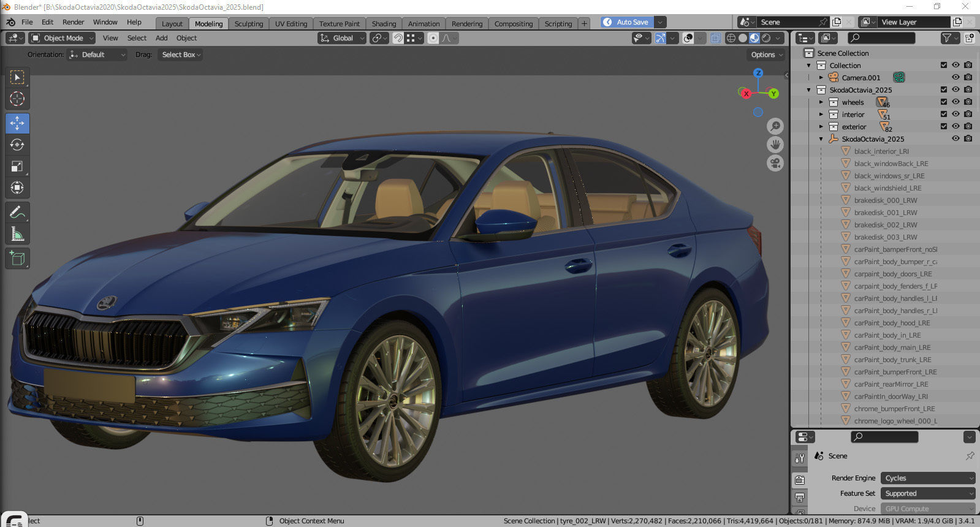Open the viewport View menu

pos(110,38)
